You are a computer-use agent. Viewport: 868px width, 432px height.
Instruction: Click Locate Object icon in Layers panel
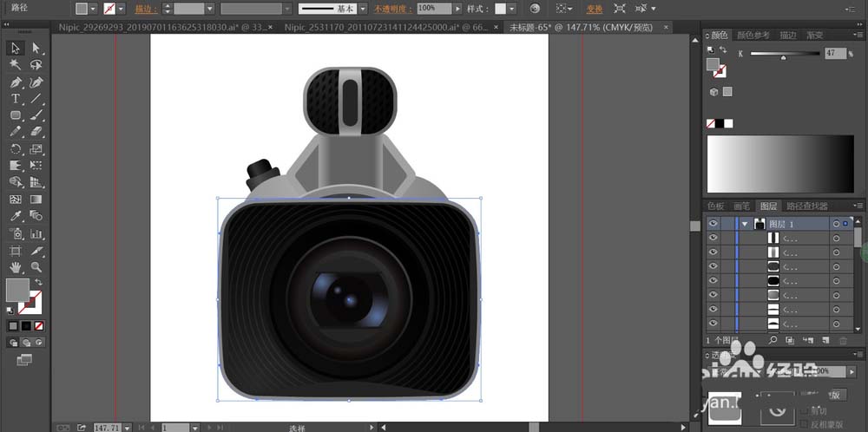coord(773,340)
